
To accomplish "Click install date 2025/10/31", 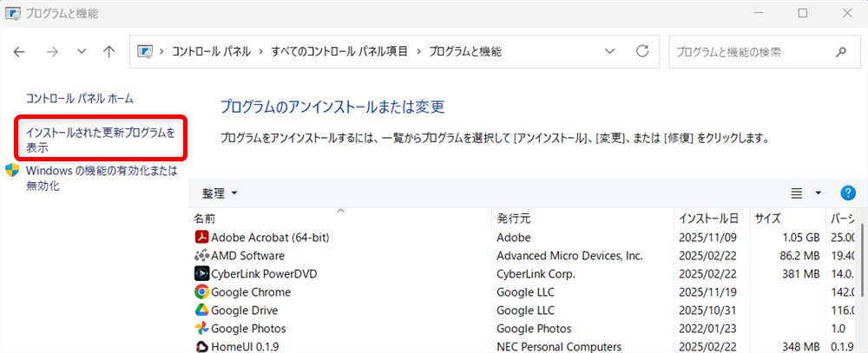I will (x=708, y=311).
